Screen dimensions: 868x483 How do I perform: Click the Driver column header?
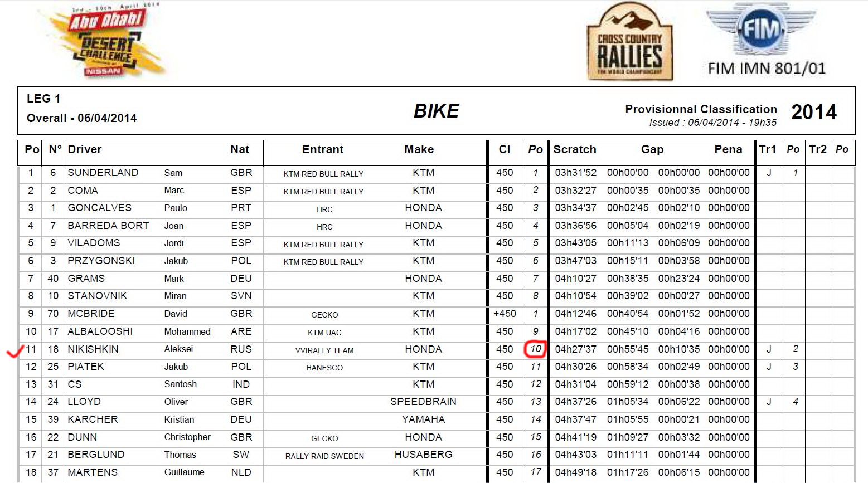tap(85, 149)
